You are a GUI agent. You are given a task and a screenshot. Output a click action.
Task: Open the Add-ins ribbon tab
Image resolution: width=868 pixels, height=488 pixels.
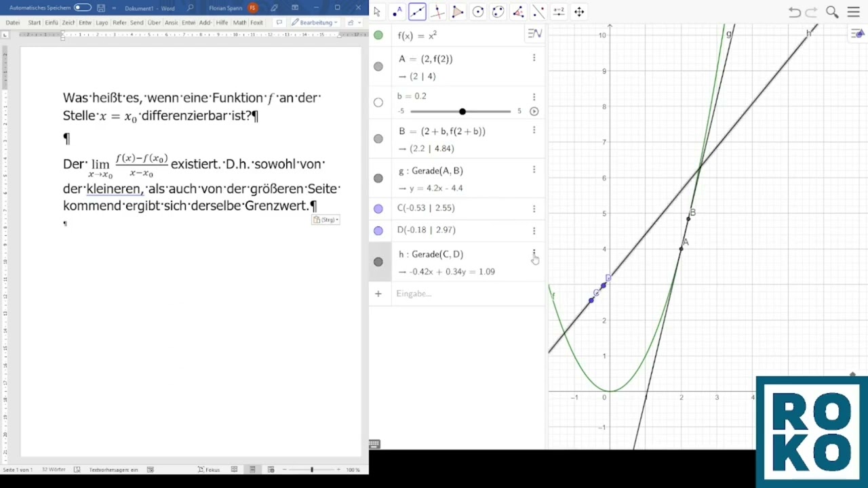coord(205,22)
